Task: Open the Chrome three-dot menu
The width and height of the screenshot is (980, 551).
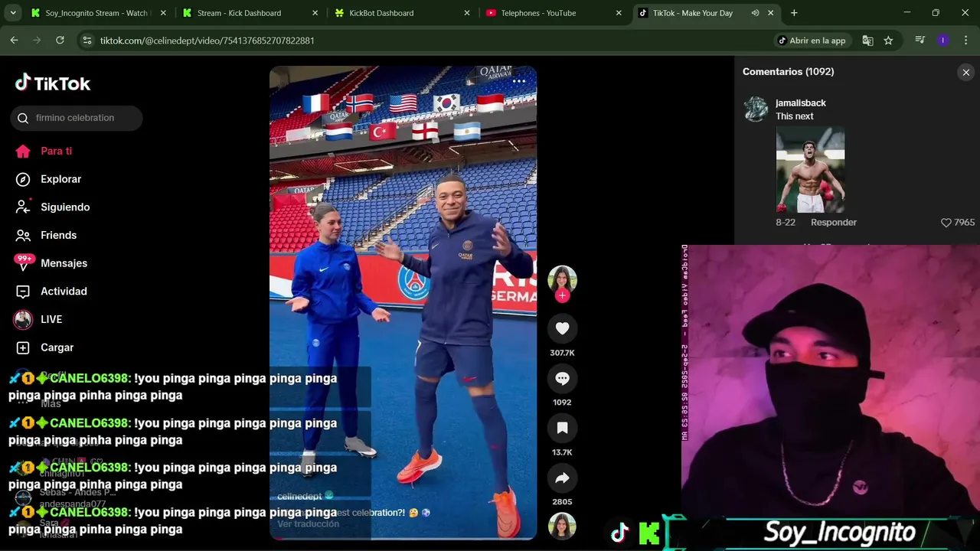Action: click(x=965, y=41)
